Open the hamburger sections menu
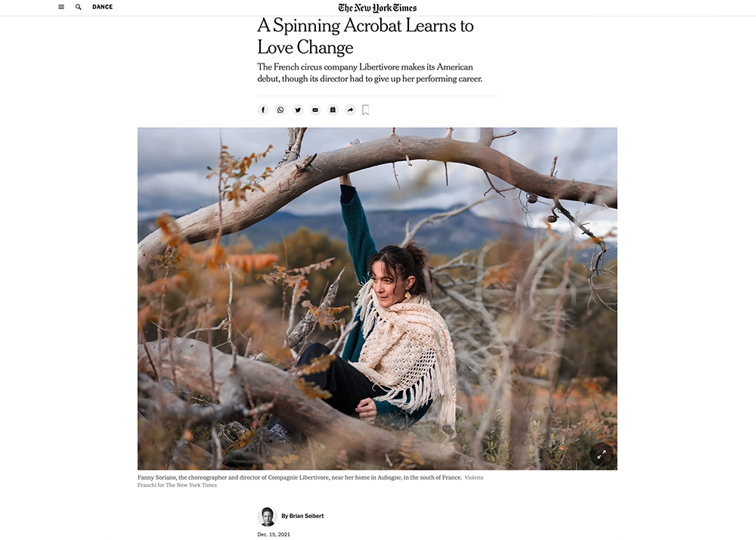Image resolution: width=756 pixels, height=540 pixels. [x=61, y=8]
